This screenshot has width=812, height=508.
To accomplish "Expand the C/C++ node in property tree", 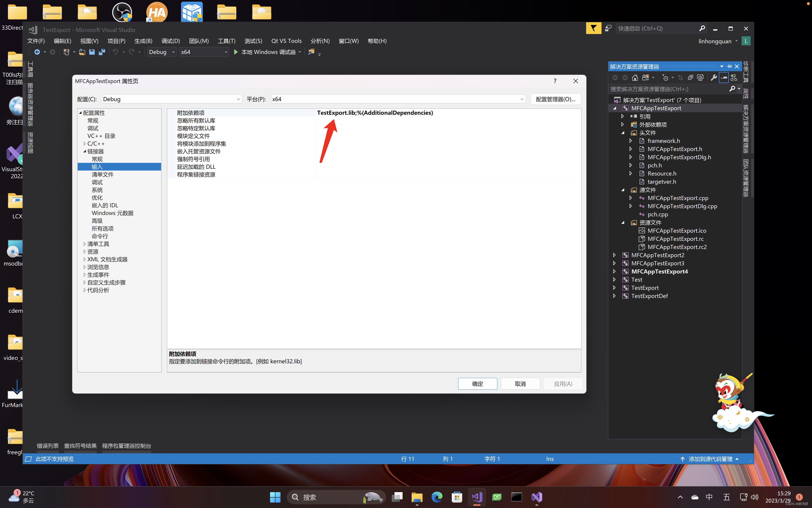I will pyautogui.click(x=85, y=144).
